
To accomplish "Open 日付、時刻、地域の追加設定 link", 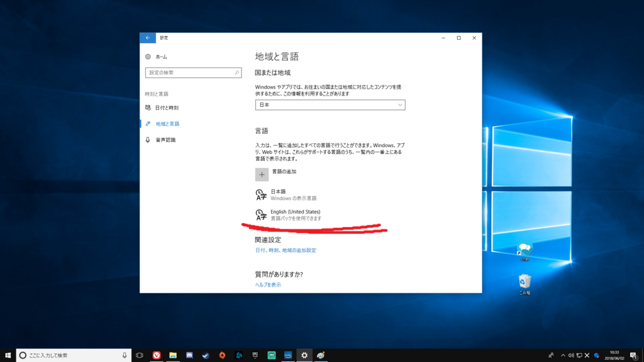I will tap(286, 250).
